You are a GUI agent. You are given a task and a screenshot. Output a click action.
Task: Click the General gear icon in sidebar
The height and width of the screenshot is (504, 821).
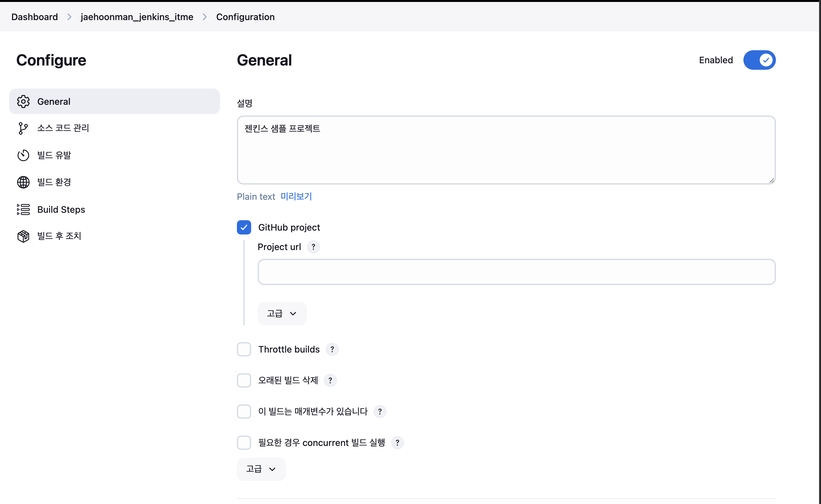[x=23, y=101]
